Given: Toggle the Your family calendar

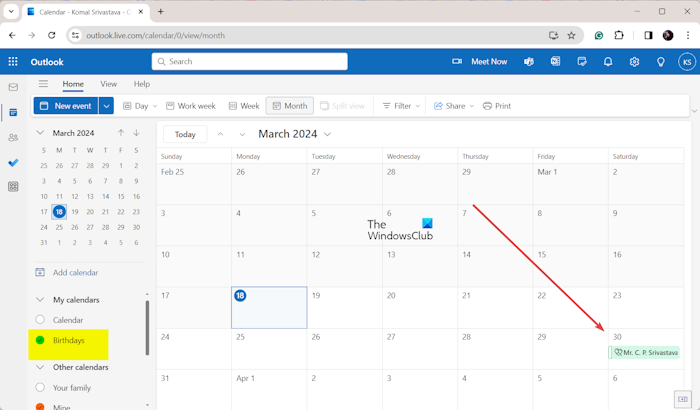Looking at the screenshot, I should (40, 387).
